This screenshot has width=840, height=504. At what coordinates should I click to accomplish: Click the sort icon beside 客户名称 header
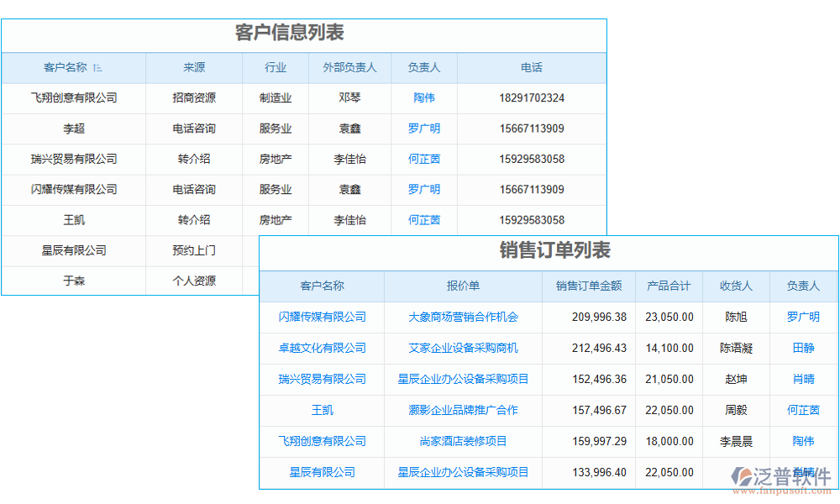tap(98, 68)
